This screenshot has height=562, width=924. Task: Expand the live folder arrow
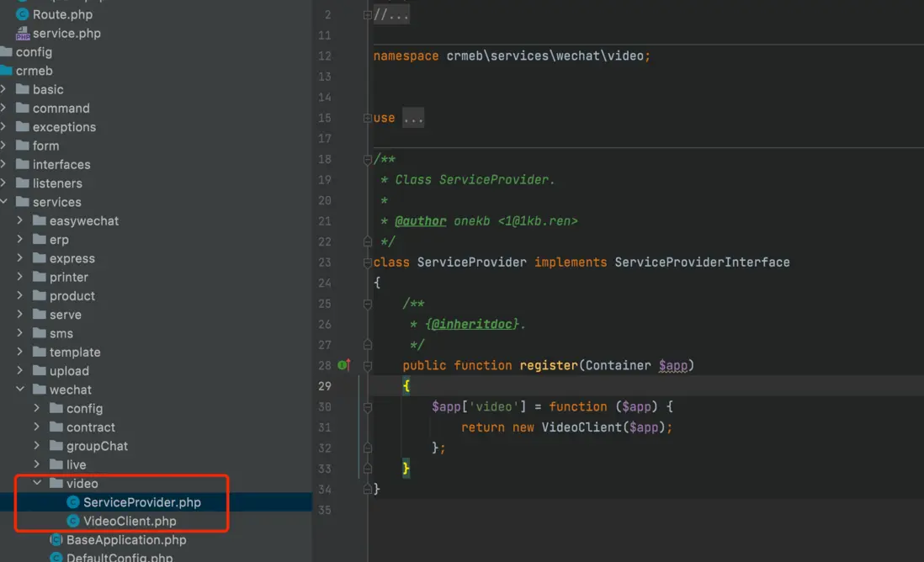point(36,464)
